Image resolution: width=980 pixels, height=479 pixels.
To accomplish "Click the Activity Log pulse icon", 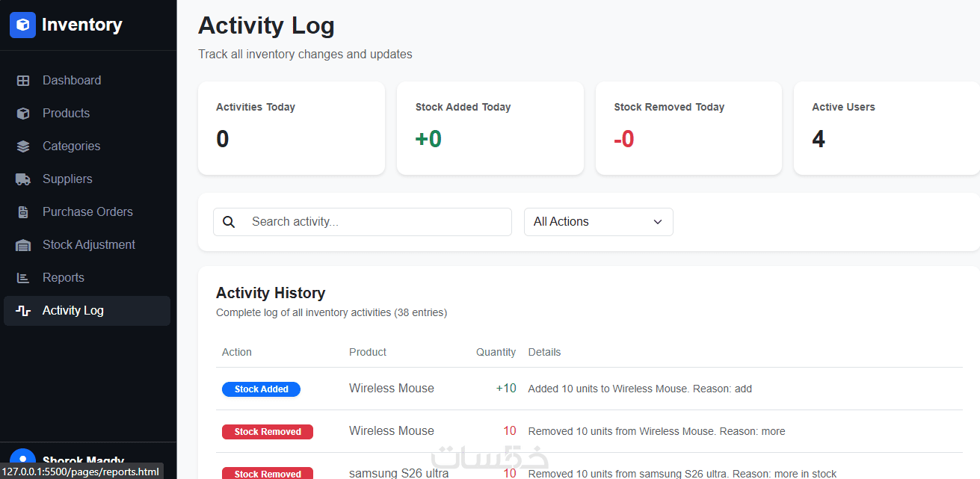I will pyautogui.click(x=23, y=311).
